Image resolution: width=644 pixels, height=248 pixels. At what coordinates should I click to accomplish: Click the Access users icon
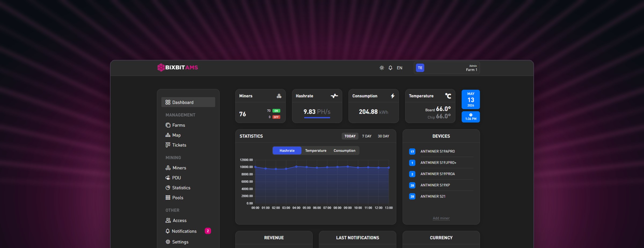(168, 220)
